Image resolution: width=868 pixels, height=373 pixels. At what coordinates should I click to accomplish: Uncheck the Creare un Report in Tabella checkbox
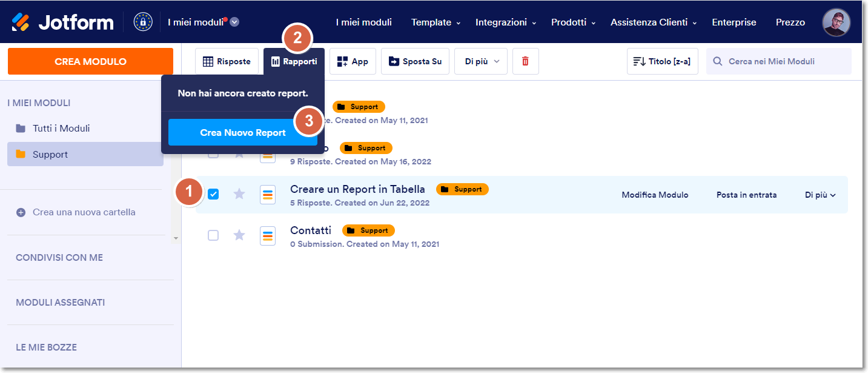coord(213,194)
